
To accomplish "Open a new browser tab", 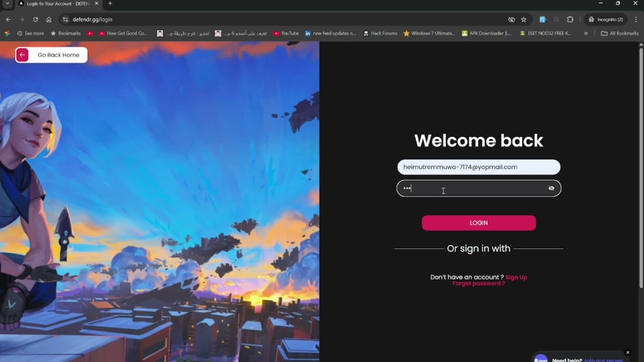I will pyautogui.click(x=110, y=4).
